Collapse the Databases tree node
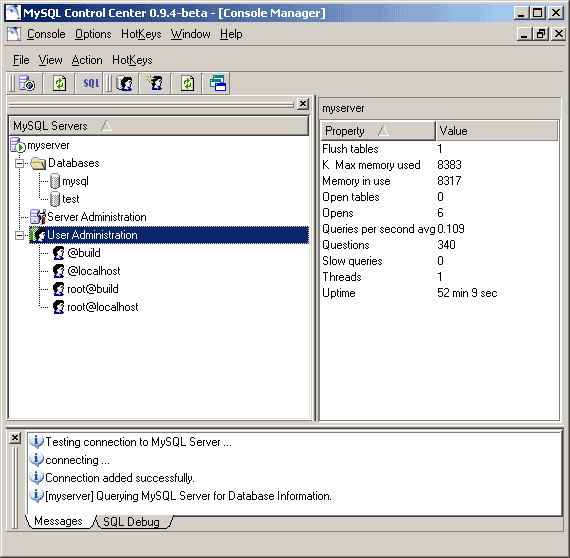Image resolution: width=570 pixels, height=558 pixels. (x=19, y=163)
